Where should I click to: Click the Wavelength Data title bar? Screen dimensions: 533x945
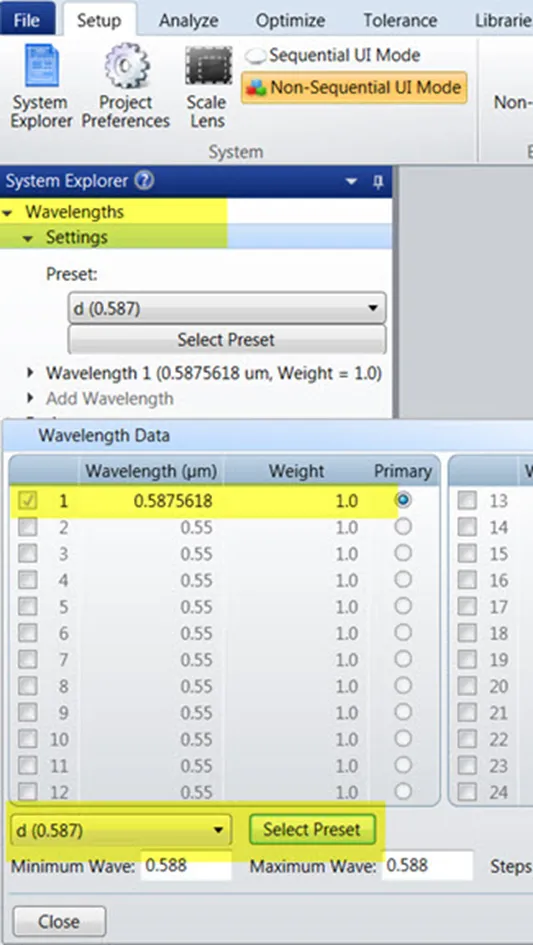point(268,435)
